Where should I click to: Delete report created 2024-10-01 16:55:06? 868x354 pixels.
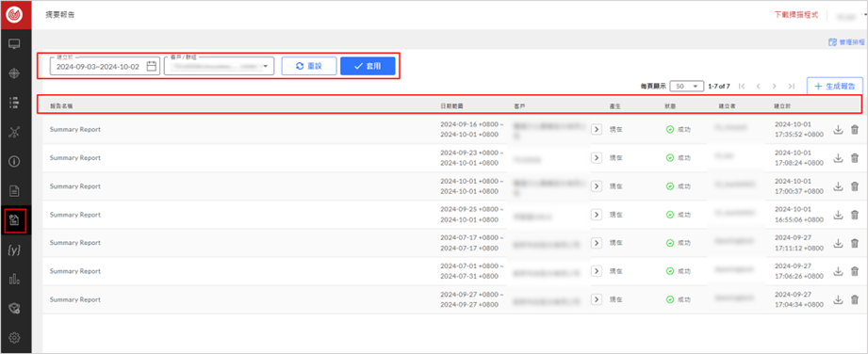tap(855, 215)
